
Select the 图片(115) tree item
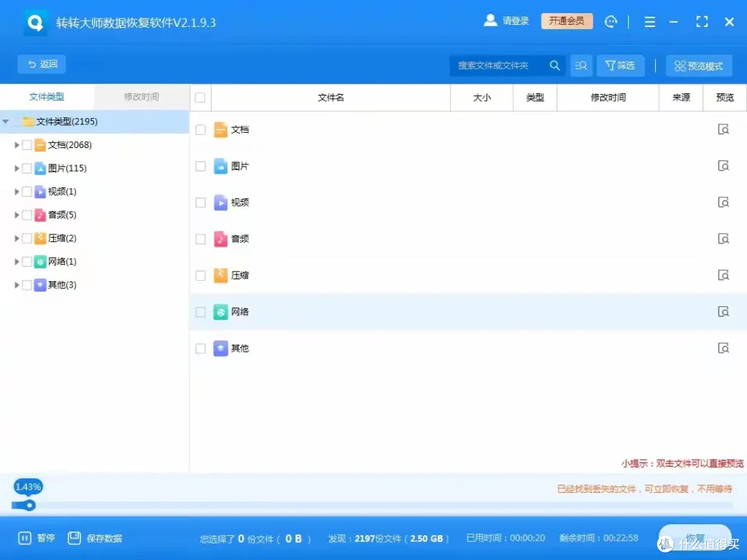click(x=67, y=168)
